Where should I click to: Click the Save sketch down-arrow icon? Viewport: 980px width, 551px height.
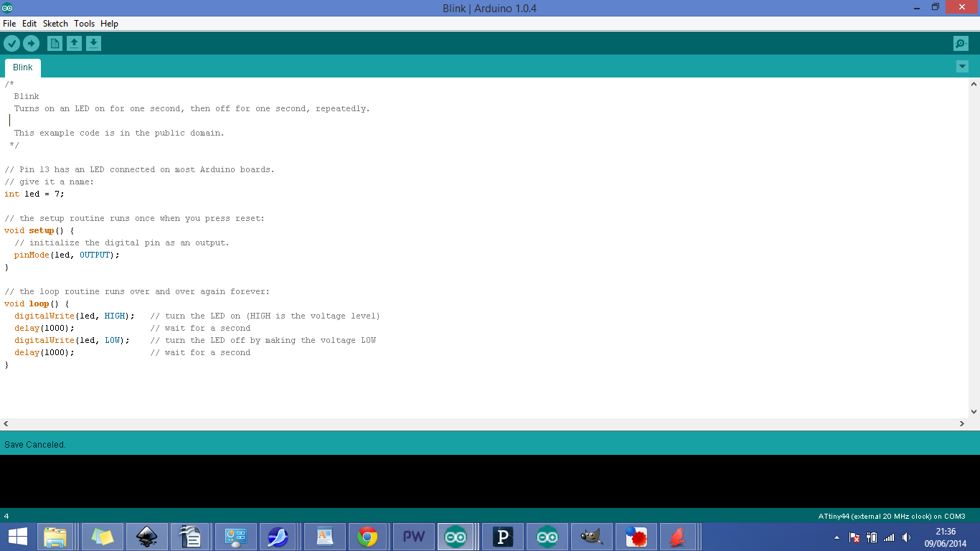click(93, 44)
